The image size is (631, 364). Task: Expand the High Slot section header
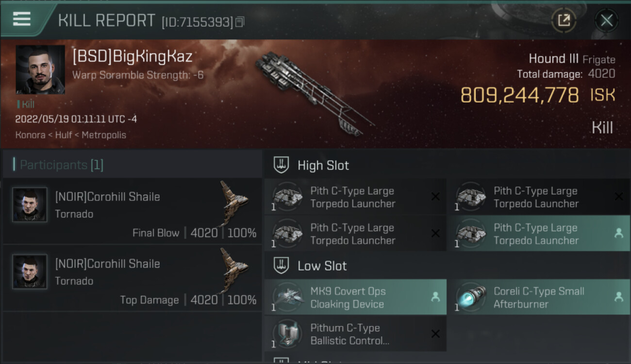447,165
